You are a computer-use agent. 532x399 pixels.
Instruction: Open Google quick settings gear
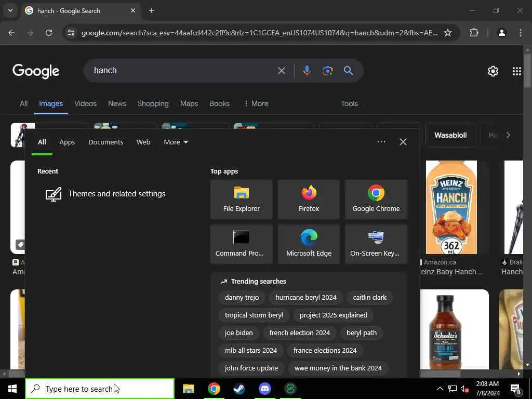(x=493, y=71)
